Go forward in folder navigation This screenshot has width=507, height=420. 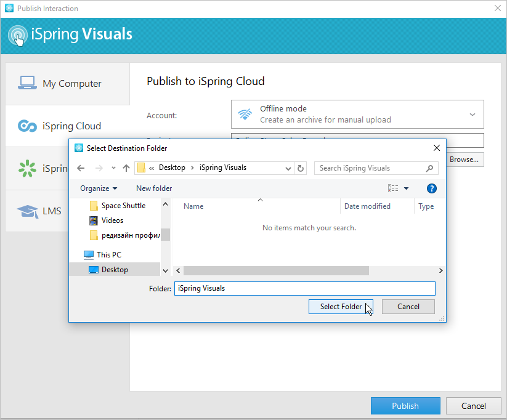click(99, 168)
